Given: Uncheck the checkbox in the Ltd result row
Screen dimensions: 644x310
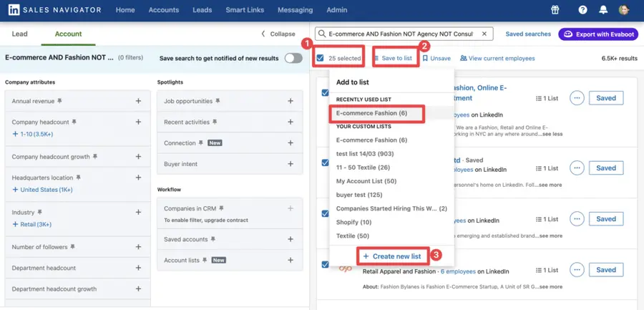Looking at the screenshot, I should pyautogui.click(x=325, y=163).
